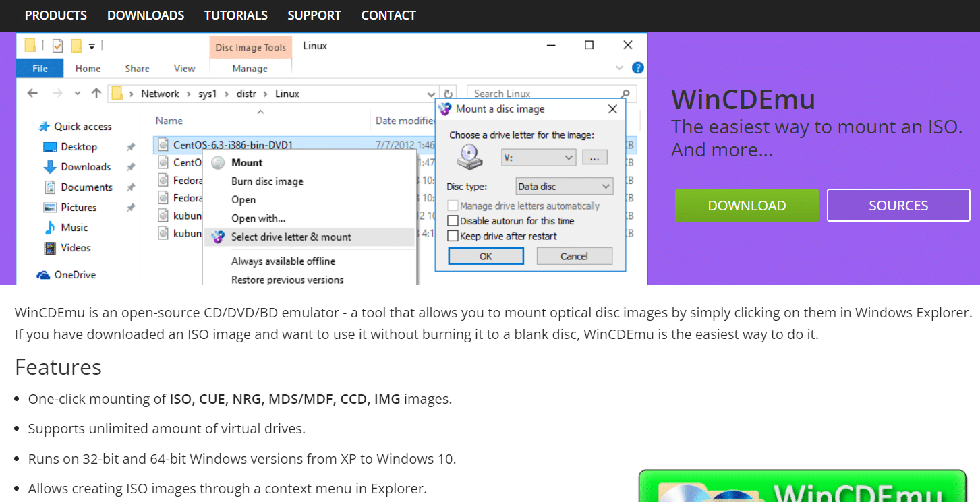Click the blue Help question mark icon
The height and width of the screenshot is (502, 980).
click(638, 68)
